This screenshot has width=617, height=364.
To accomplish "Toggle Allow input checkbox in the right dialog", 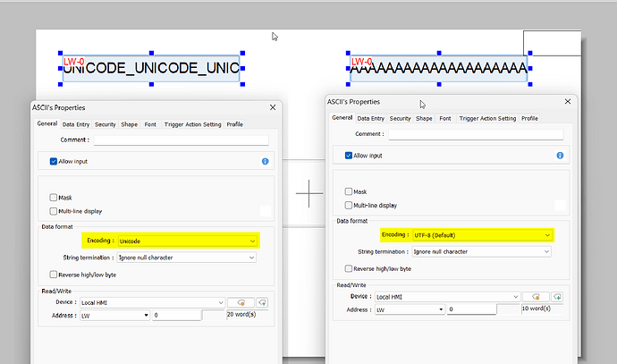I will 348,156.
